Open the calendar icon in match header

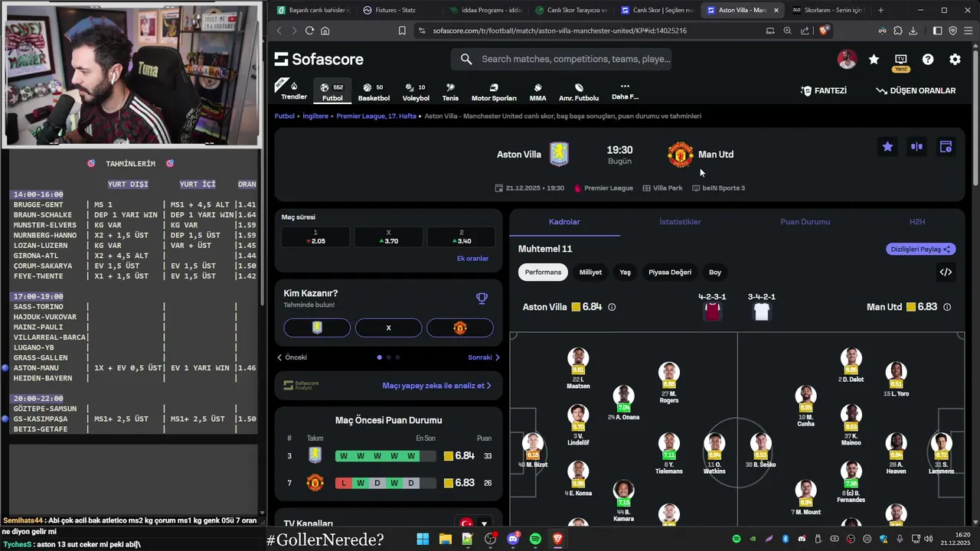(x=946, y=147)
